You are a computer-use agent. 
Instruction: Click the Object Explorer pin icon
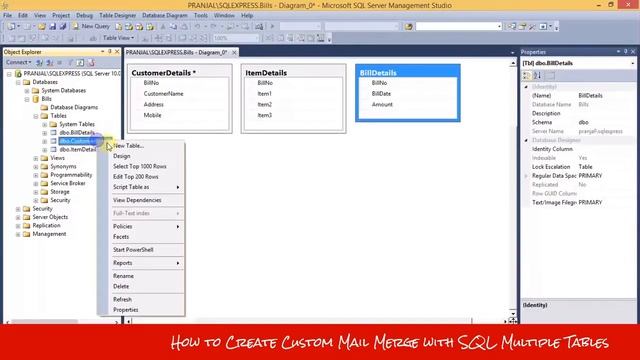(109, 52)
